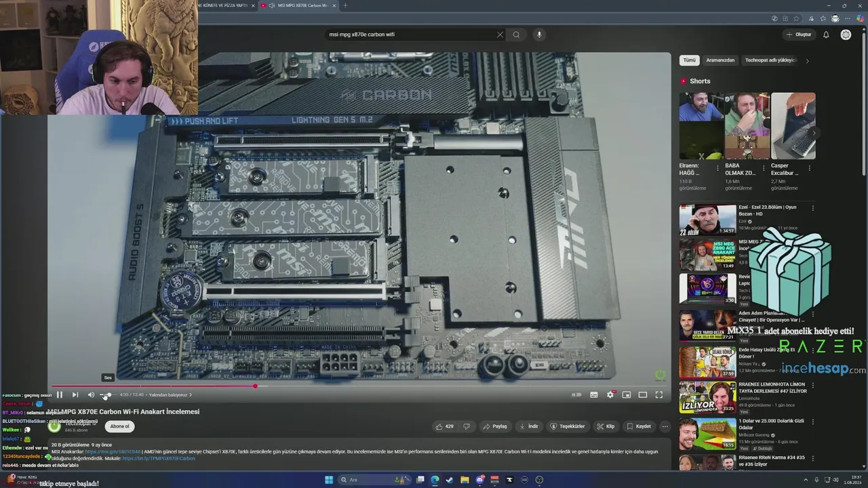Open Evde Hatay Usülü Zerde Et Döner video
Viewport: 868px width, 488px height.
coord(707,361)
